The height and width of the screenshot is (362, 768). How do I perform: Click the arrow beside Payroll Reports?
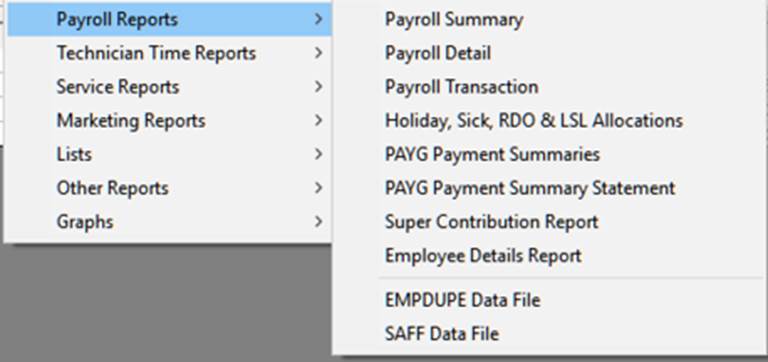click(x=319, y=19)
